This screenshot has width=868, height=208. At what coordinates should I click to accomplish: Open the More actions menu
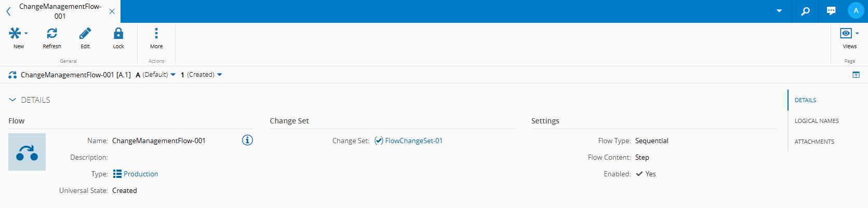(156, 34)
